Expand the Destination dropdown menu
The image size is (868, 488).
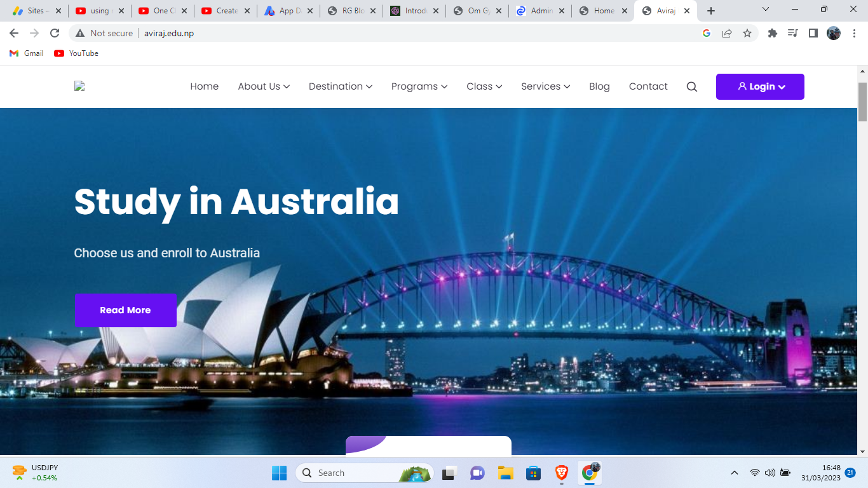point(340,86)
